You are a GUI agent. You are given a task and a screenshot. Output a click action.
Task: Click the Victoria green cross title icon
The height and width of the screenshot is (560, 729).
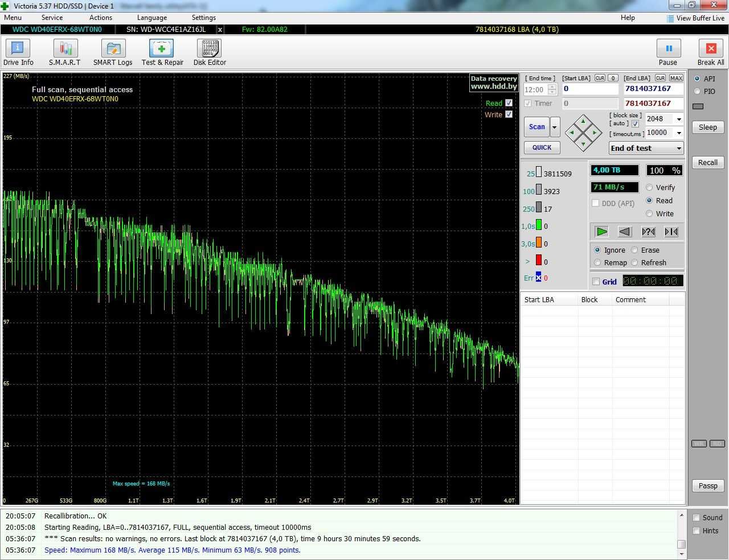point(5,6)
